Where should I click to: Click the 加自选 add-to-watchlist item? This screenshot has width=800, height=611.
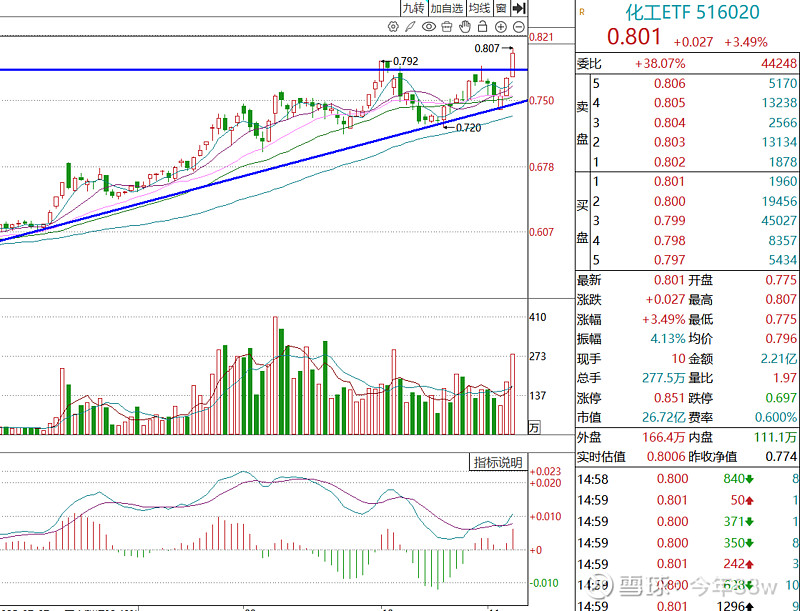coord(446,8)
